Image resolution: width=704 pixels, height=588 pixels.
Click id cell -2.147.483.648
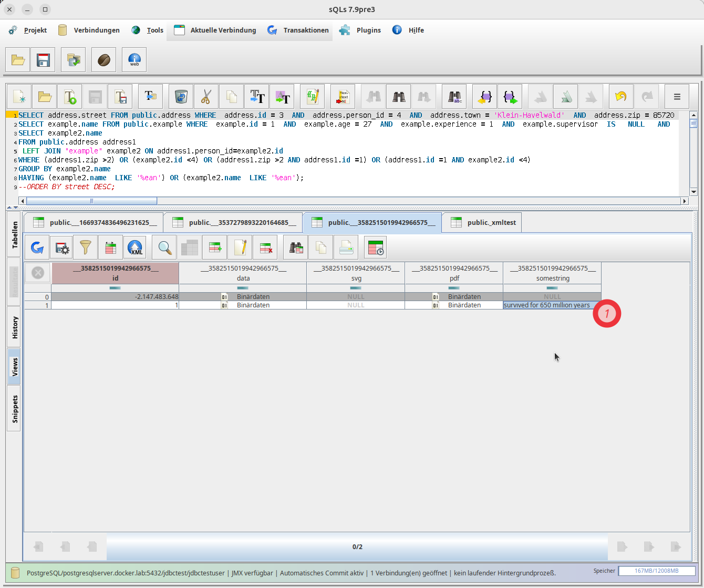[x=115, y=296]
